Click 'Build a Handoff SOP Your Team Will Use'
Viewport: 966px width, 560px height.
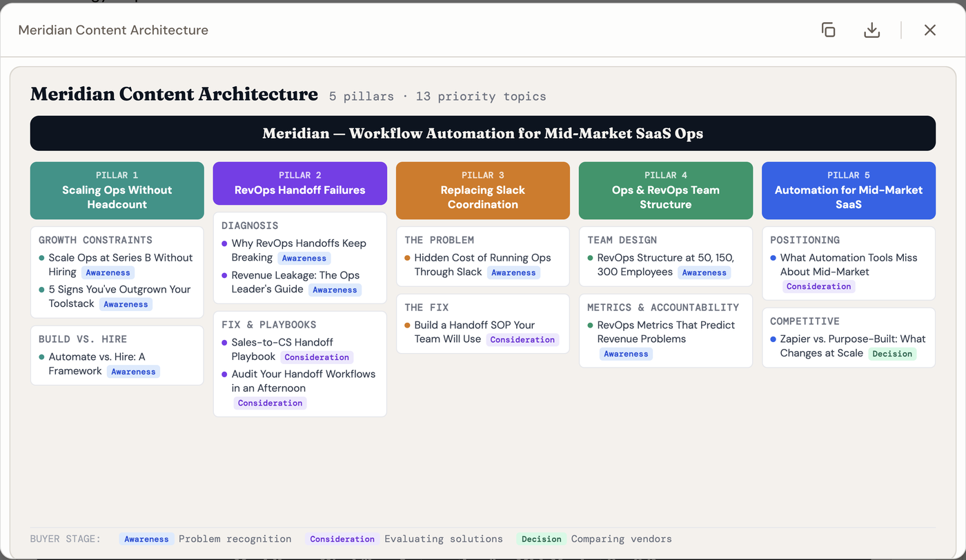coord(474,332)
